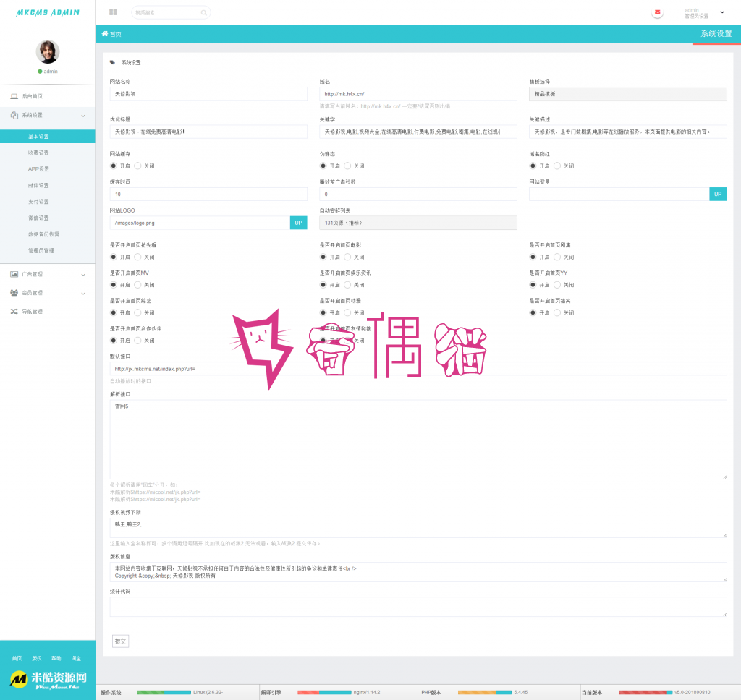Viewport: 741px width, 700px height.
Task: Click the grid menu icon in the top bar
Action: point(113,12)
